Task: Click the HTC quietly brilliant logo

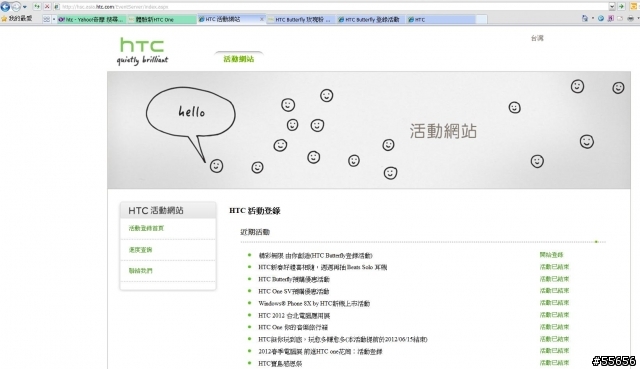Action: tap(142, 51)
